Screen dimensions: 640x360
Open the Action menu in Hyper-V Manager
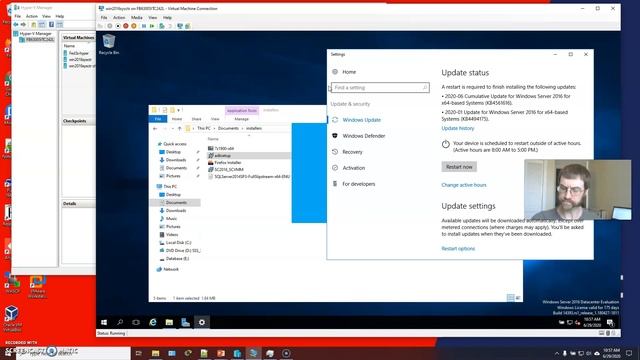point(31,16)
